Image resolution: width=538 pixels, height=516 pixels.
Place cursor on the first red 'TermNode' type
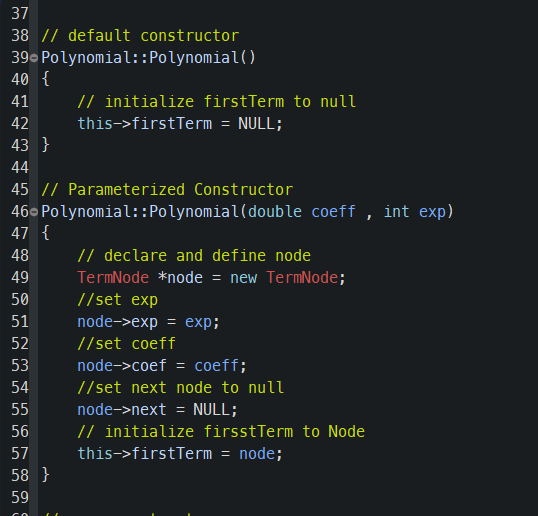point(113,278)
